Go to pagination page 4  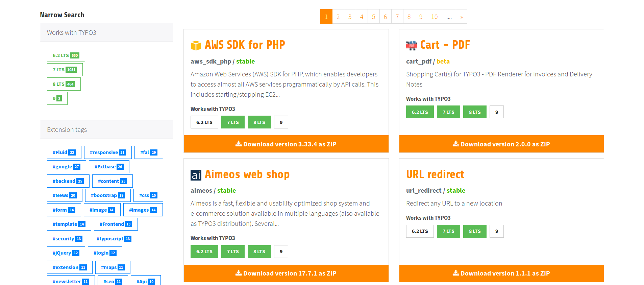point(362,17)
